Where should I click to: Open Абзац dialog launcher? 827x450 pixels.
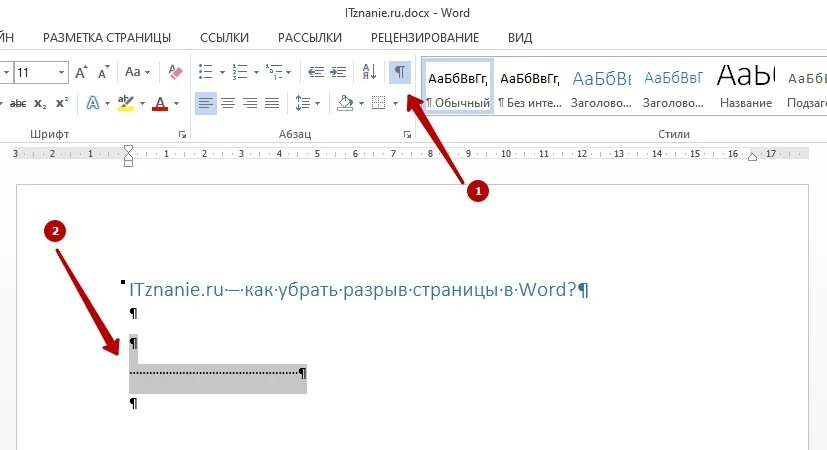click(x=407, y=135)
